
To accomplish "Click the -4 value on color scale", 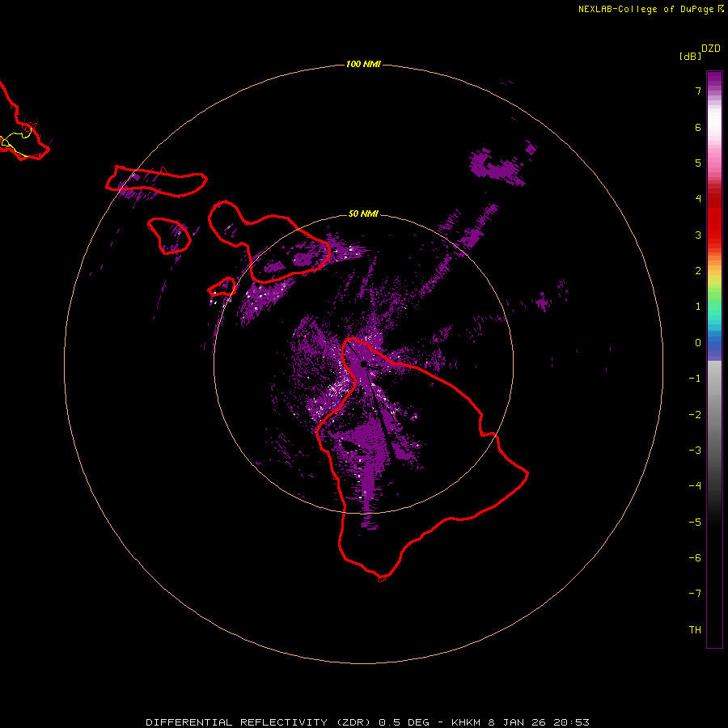I will coord(695,486).
